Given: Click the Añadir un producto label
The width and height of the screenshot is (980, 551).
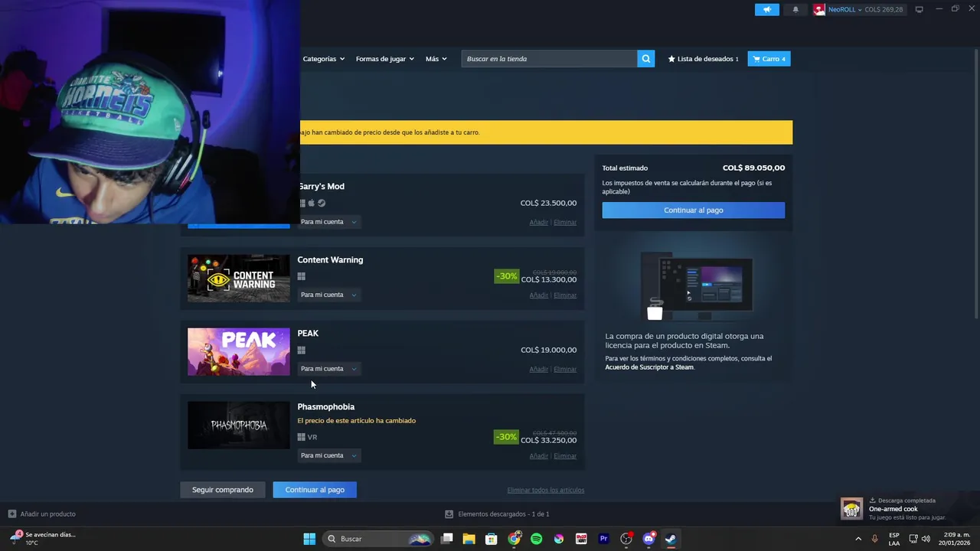Looking at the screenshot, I should [x=47, y=514].
